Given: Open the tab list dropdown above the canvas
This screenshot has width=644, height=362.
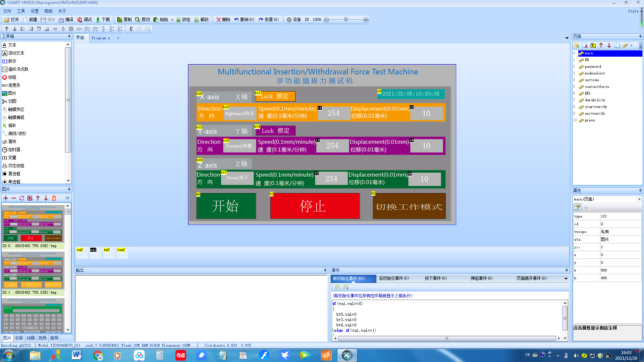Looking at the screenshot, I should 567,38.
